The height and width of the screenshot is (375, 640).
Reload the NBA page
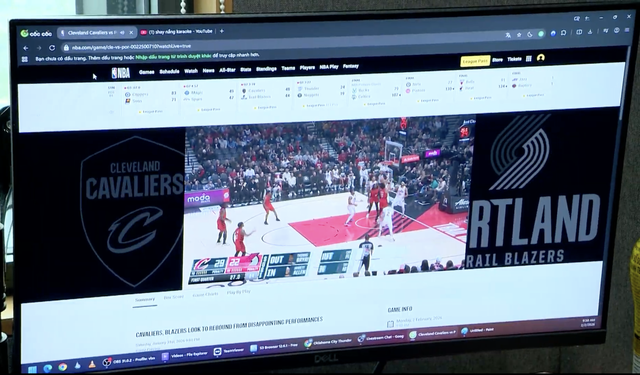tap(52, 48)
